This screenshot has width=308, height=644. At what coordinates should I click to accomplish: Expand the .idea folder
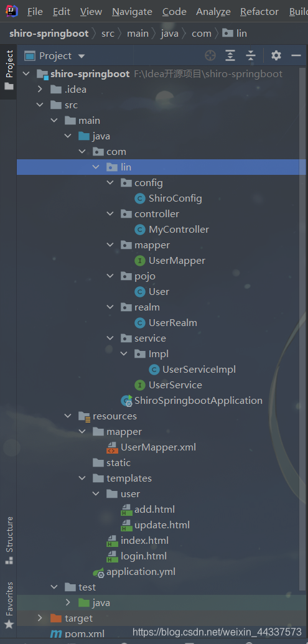click(x=40, y=89)
